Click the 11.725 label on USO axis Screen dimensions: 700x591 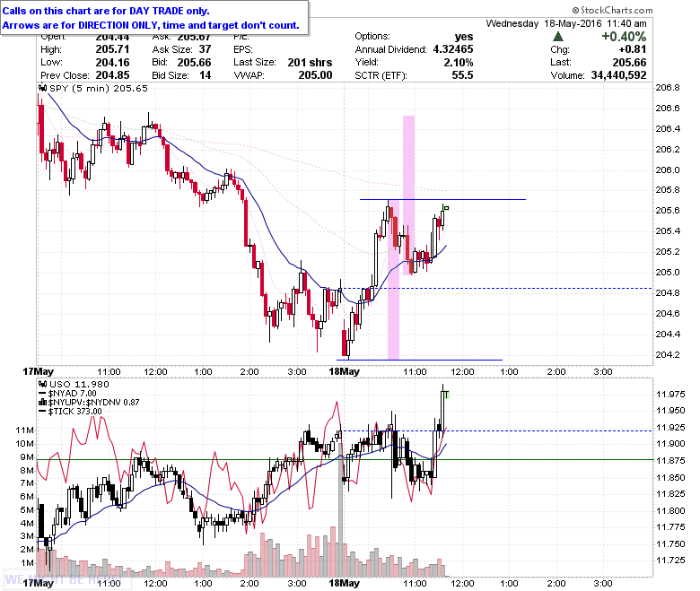670,560
